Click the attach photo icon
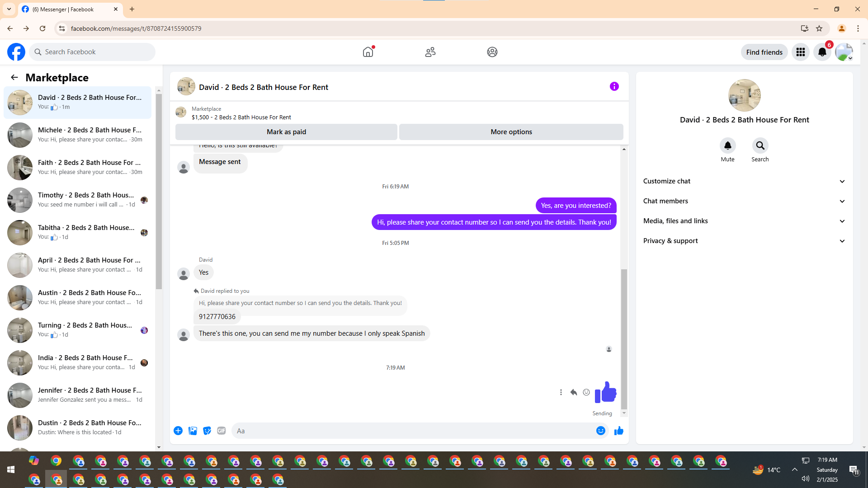Viewport: 868px width, 488px height. tap(193, 431)
